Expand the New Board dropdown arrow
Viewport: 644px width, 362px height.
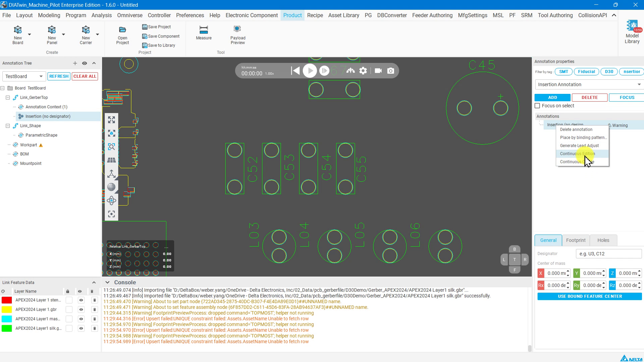pyautogui.click(x=30, y=34)
